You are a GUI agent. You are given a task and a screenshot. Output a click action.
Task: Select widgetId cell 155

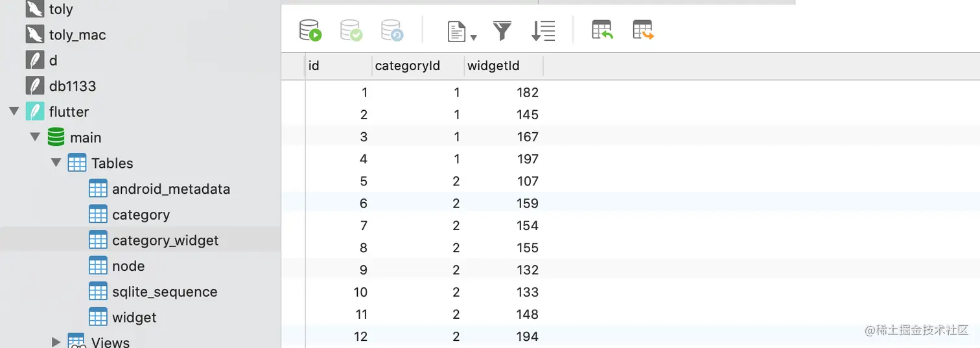click(x=528, y=248)
